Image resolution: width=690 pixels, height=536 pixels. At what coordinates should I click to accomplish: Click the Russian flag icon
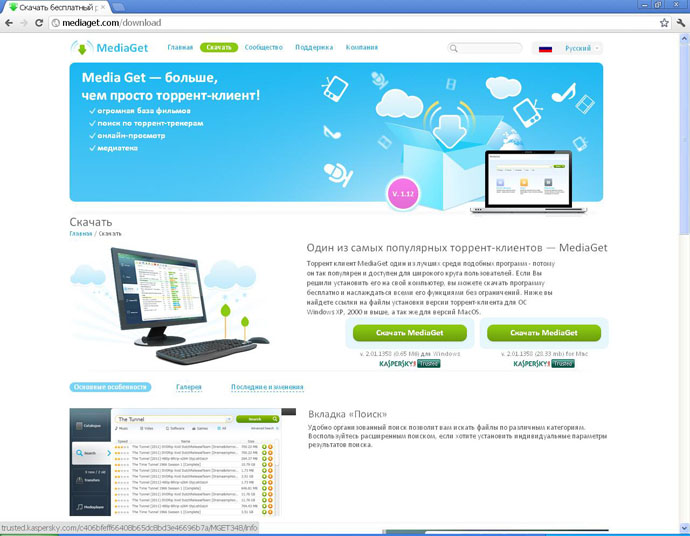pyautogui.click(x=545, y=48)
